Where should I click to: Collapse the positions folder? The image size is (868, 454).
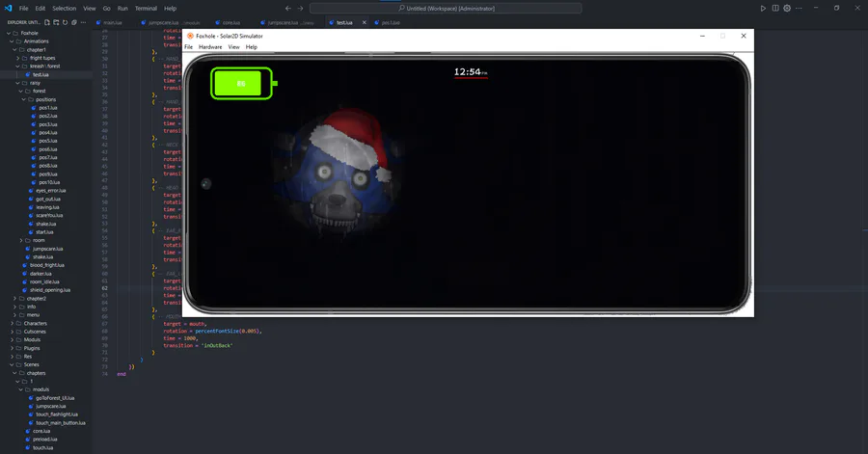pyautogui.click(x=24, y=99)
